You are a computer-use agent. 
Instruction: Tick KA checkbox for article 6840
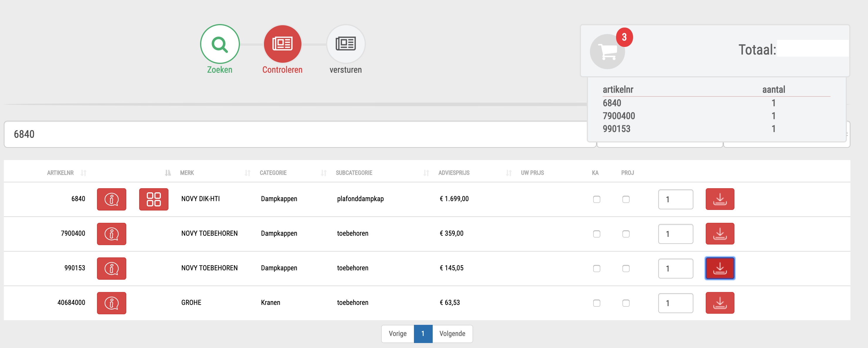(596, 199)
